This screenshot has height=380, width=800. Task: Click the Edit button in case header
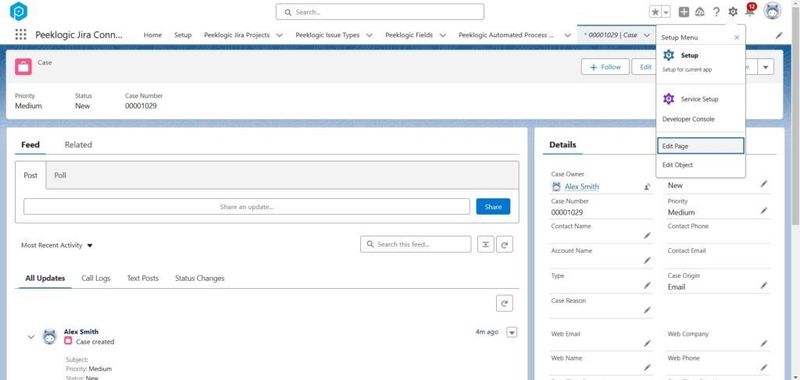pyautogui.click(x=644, y=67)
